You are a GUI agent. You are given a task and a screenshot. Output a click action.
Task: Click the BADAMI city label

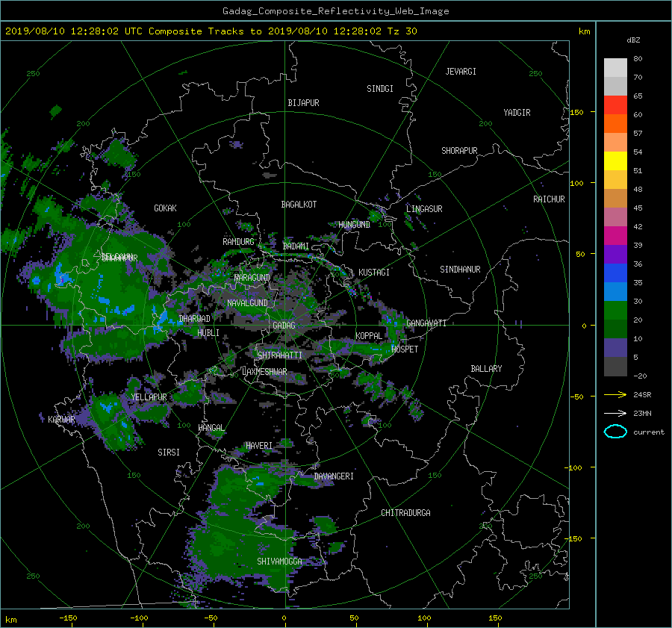296,246
